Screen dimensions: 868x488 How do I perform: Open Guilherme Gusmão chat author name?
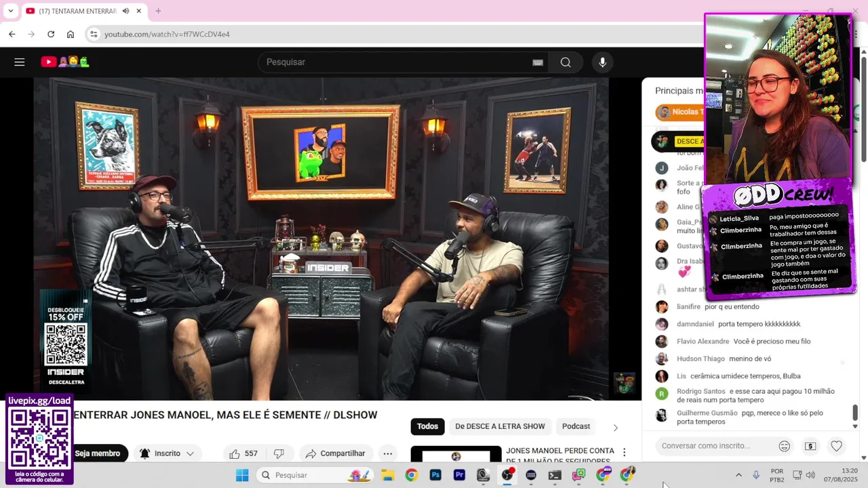[707, 413]
